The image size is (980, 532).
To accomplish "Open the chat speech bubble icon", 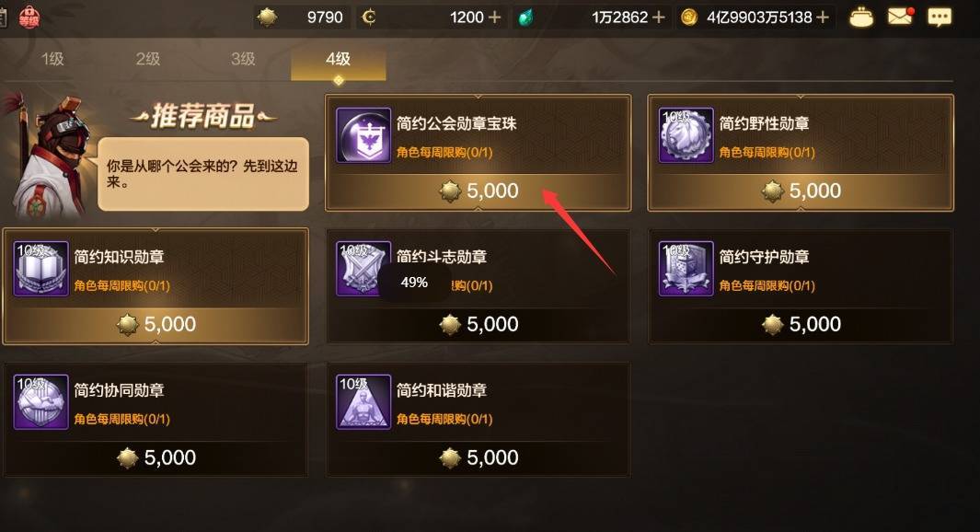I will click(940, 17).
